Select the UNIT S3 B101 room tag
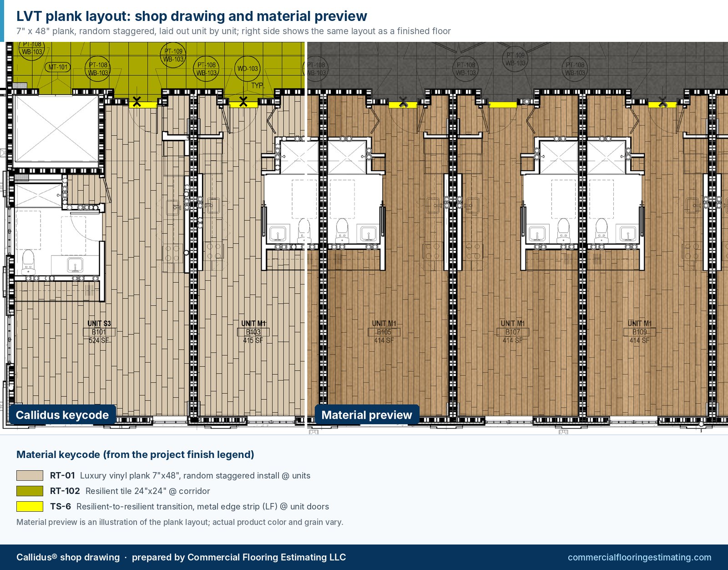 pyautogui.click(x=99, y=332)
